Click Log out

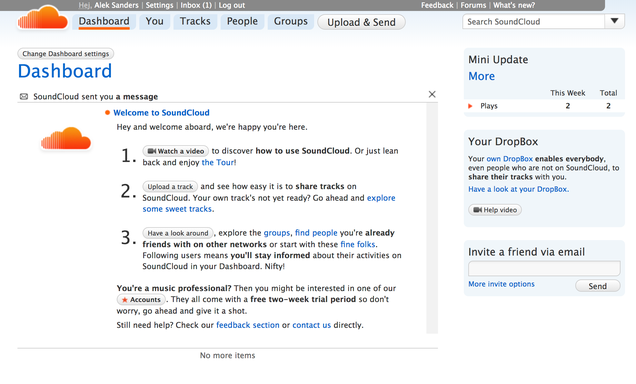(232, 5)
